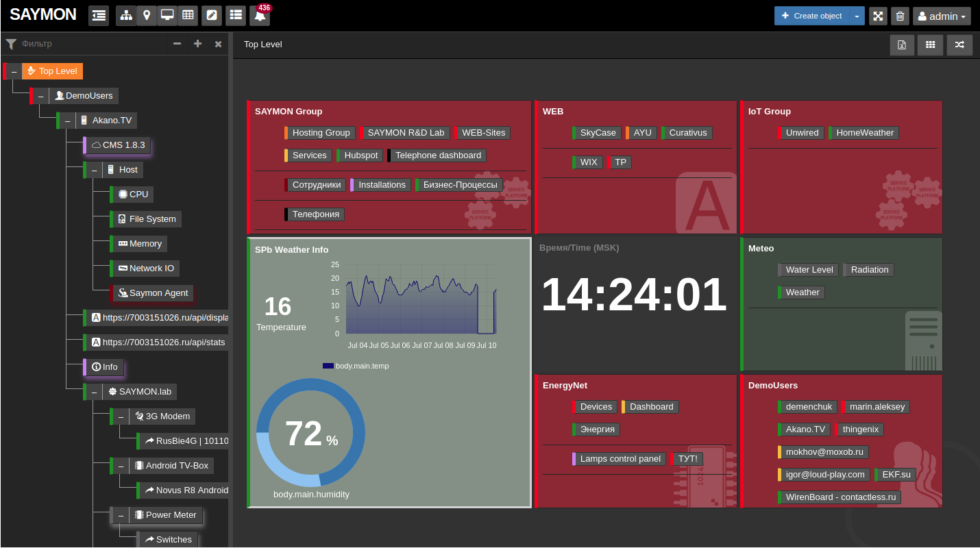
Task: Click the small grid layout icon
Action: (x=930, y=45)
